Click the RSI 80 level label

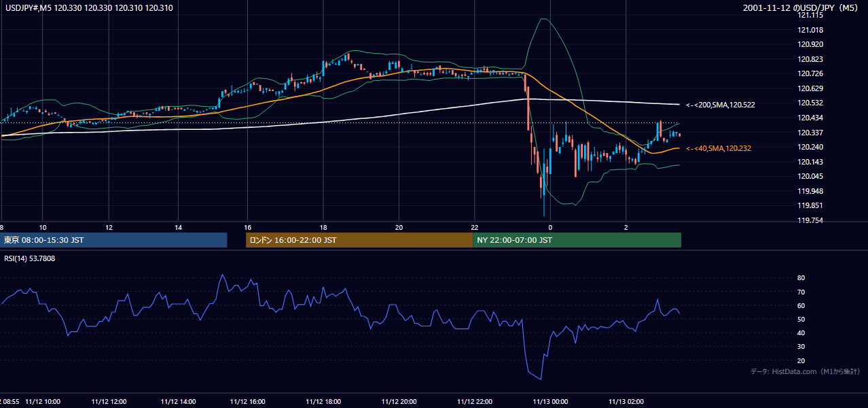pyautogui.click(x=801, y=278)
